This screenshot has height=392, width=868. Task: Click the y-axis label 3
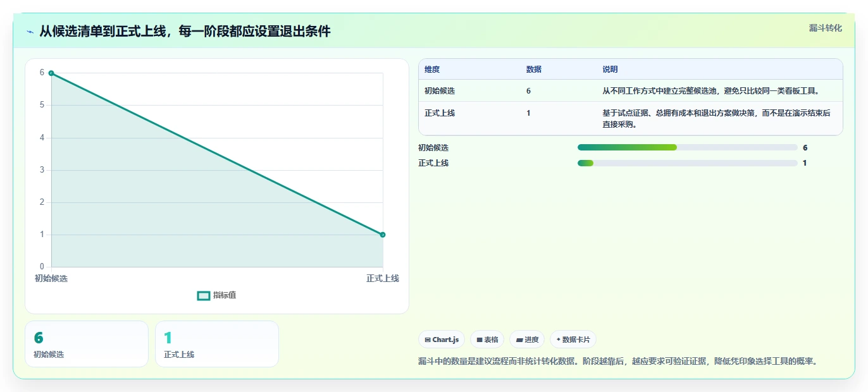tap(42, 170)
